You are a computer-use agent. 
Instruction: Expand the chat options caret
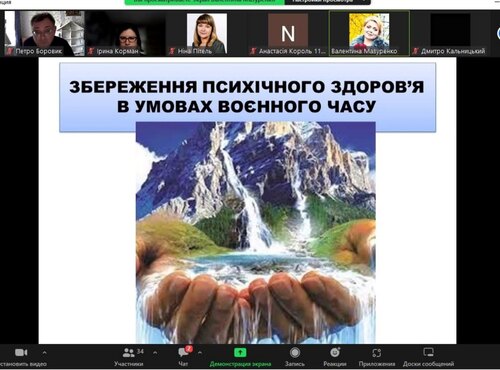coord(200,352)
